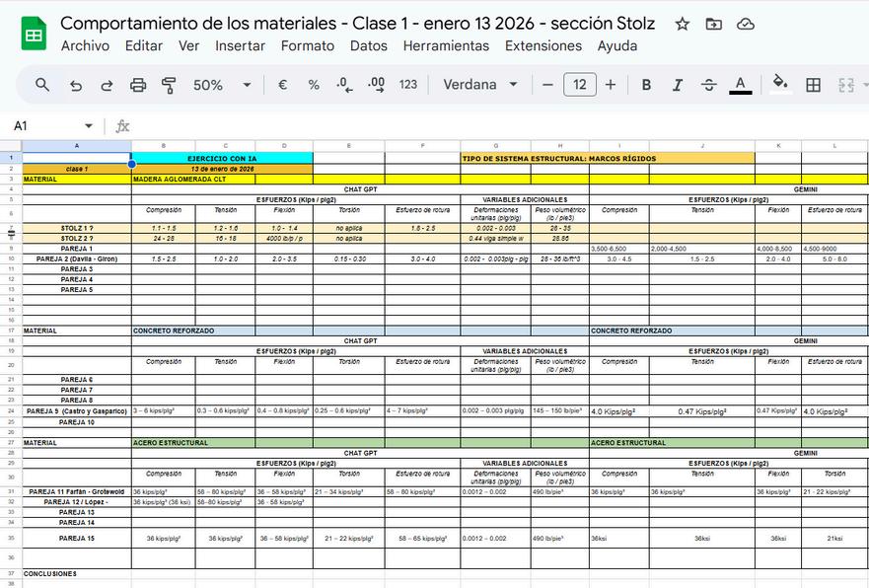Open the Editar menu

click(144, 46)
